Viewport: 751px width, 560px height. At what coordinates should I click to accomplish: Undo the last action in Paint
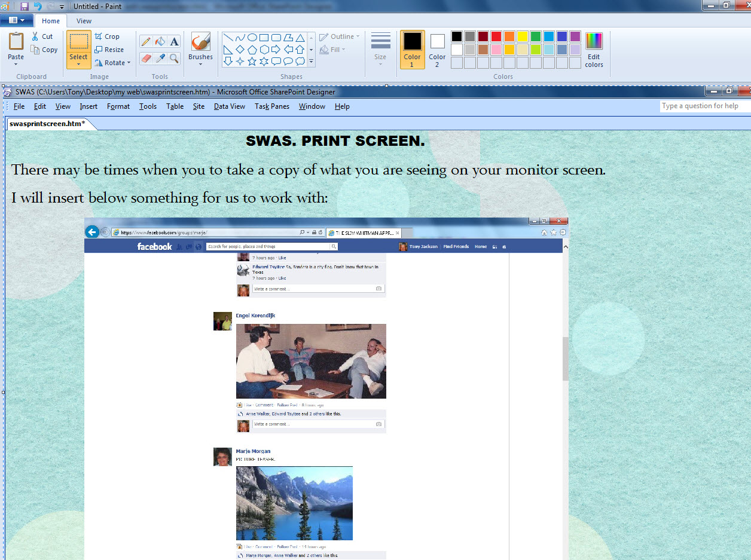38,6
